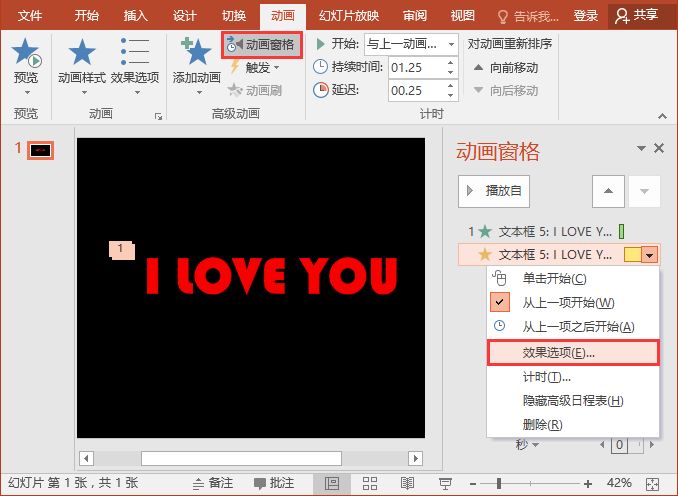Choose Start After Previous (从上一项之后开始)
This screenshot has width=678, height=496.
point(573,326)
